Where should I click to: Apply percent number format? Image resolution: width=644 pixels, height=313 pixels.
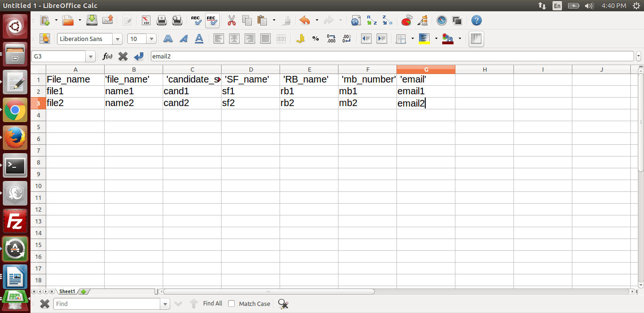point(316,39)
